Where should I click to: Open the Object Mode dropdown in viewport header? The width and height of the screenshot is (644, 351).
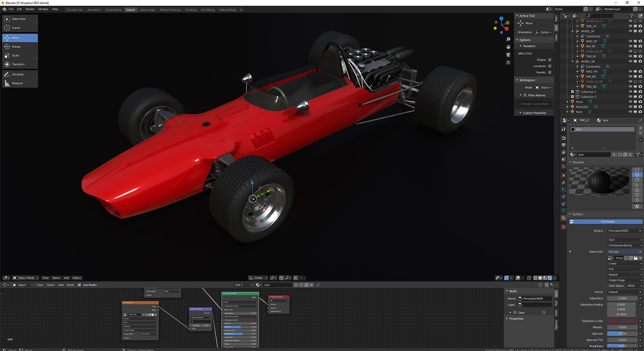tap(26, 278)
